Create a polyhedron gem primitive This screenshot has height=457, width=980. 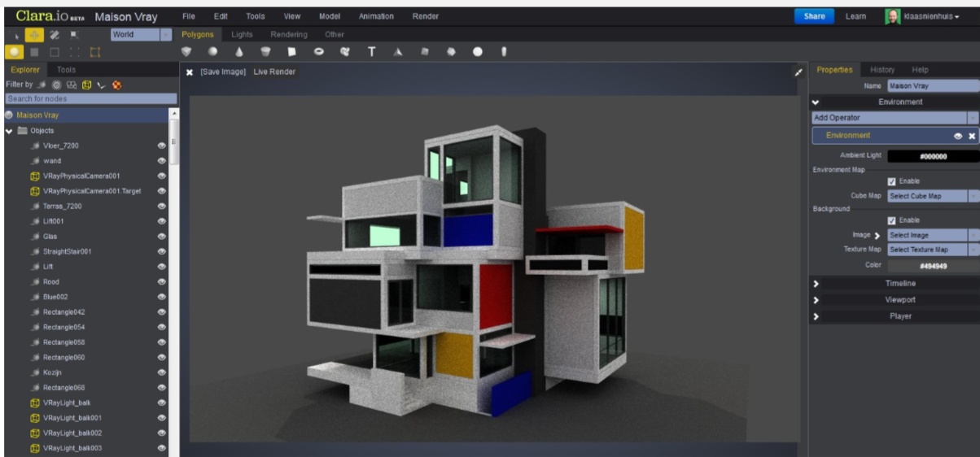coord(186,51)
